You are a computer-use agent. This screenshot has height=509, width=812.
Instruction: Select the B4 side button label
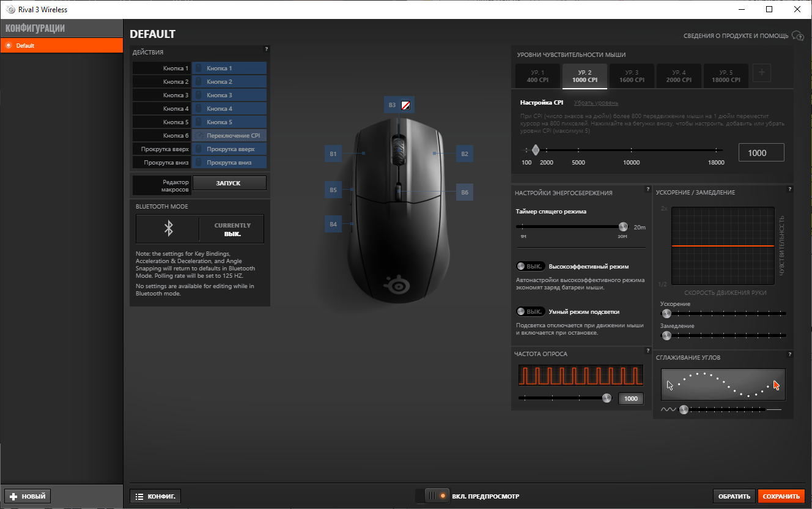[333, 225]
